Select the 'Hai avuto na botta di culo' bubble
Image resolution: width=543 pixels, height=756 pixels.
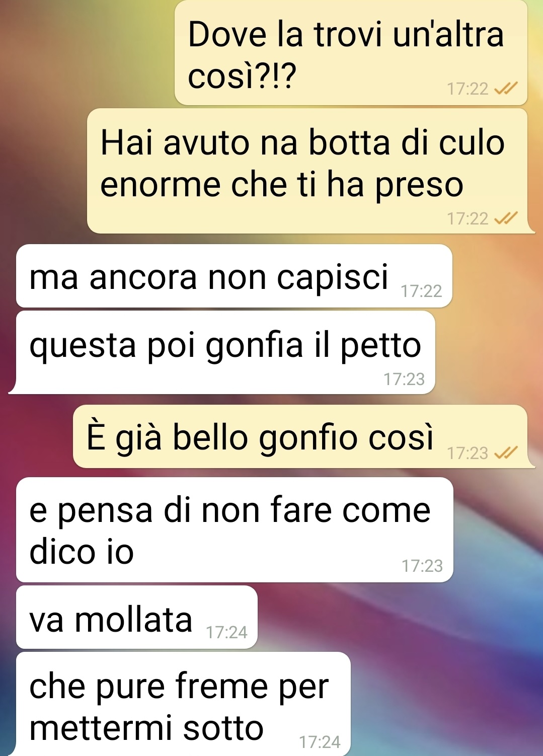pos(307,171)
